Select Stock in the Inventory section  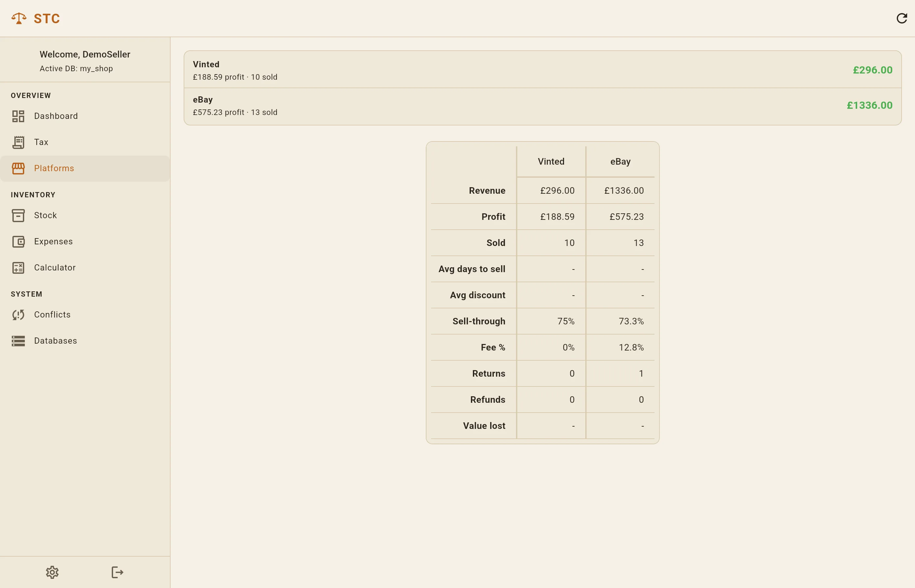[85, 215]
